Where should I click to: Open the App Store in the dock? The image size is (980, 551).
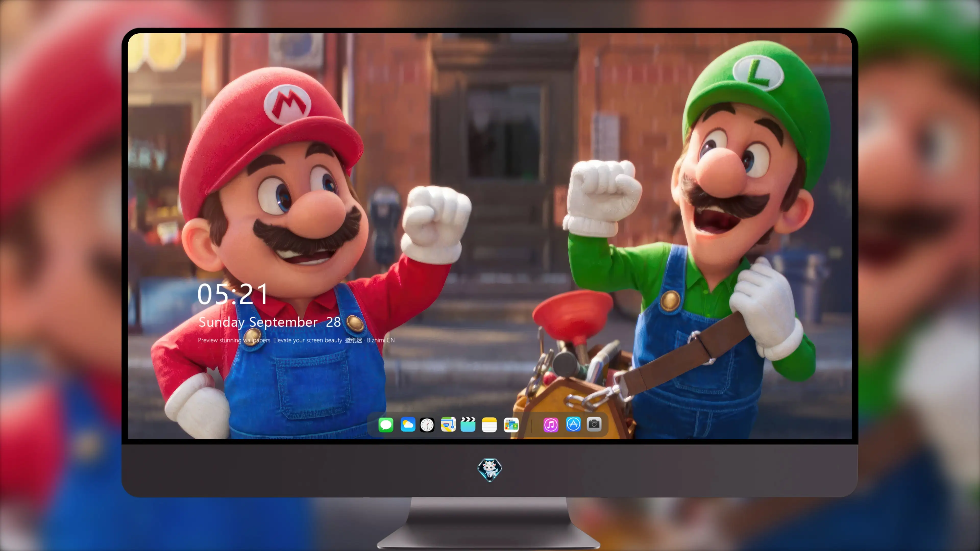tap(573, 424)
